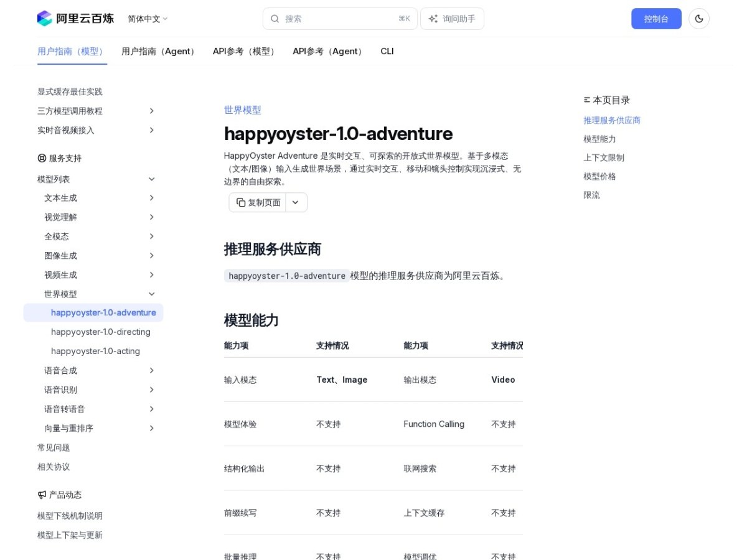
Task: Click the 语音合成 sidebar label
Action: pos(60,370)
